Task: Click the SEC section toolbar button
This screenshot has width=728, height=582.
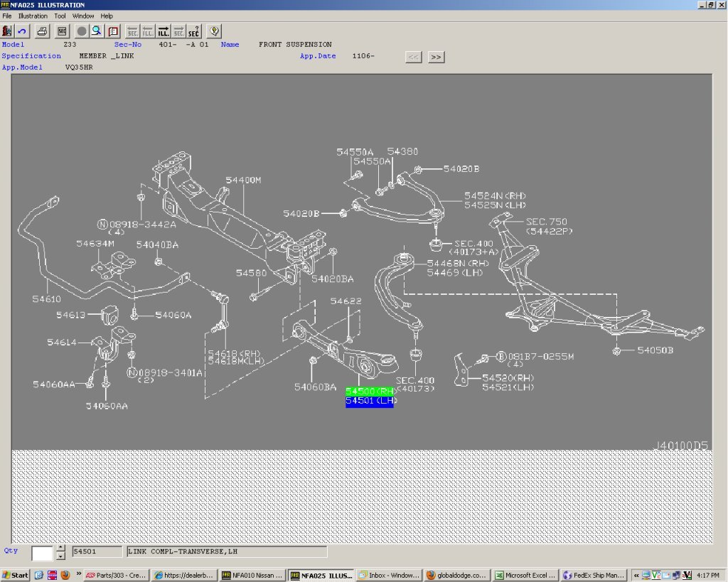Action: pyautogui.click(x=62, y=31)
